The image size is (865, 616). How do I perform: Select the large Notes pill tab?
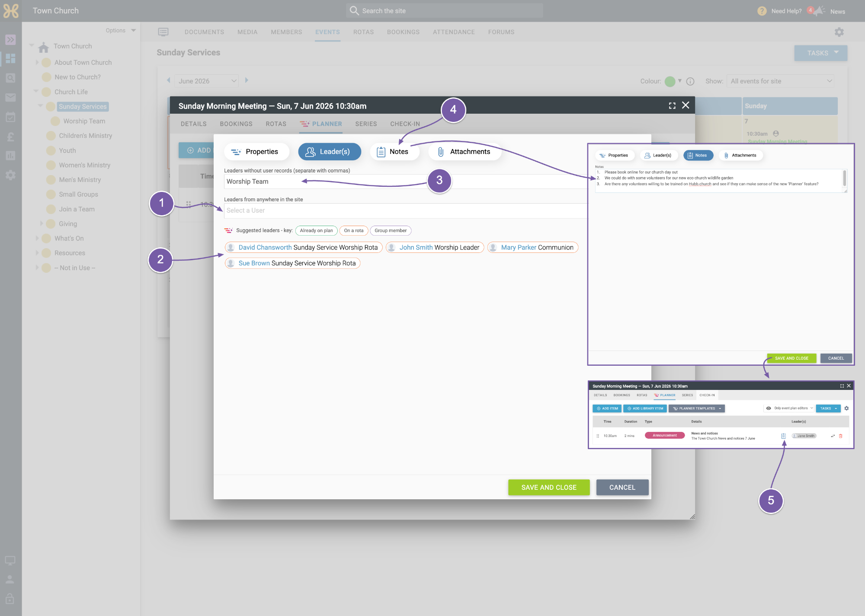pos(394,152)
